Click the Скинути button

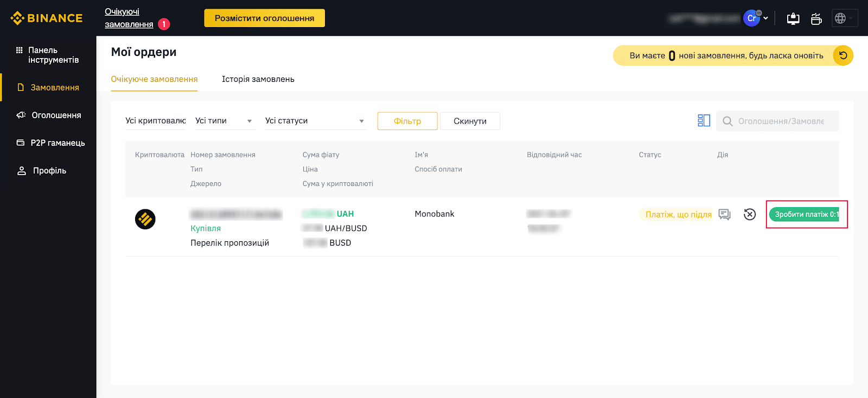[x=470, y=121]
